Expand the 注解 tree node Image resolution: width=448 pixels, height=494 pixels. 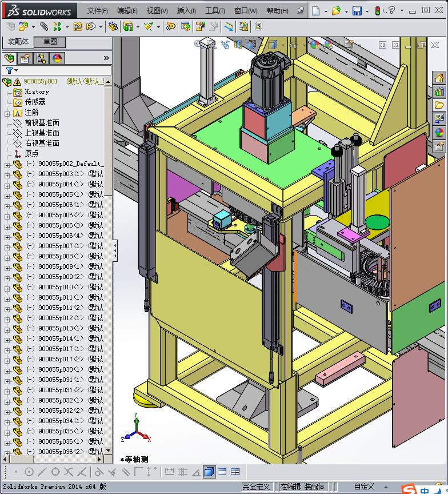7,113
